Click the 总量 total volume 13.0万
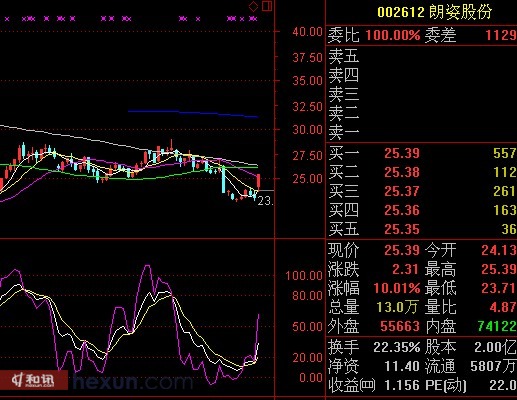 (397, 307)
